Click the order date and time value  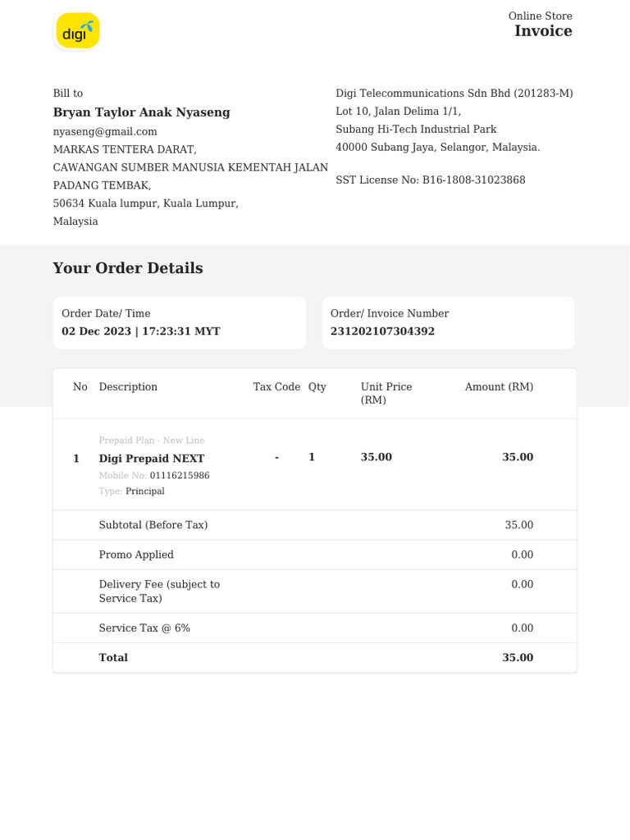tap(140, 331)
